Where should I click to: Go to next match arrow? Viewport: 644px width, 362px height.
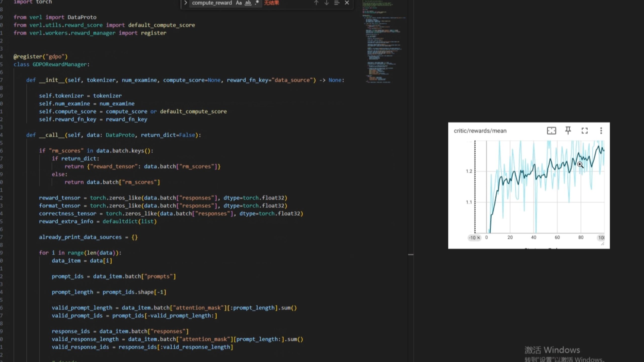(x=326, y=3)
